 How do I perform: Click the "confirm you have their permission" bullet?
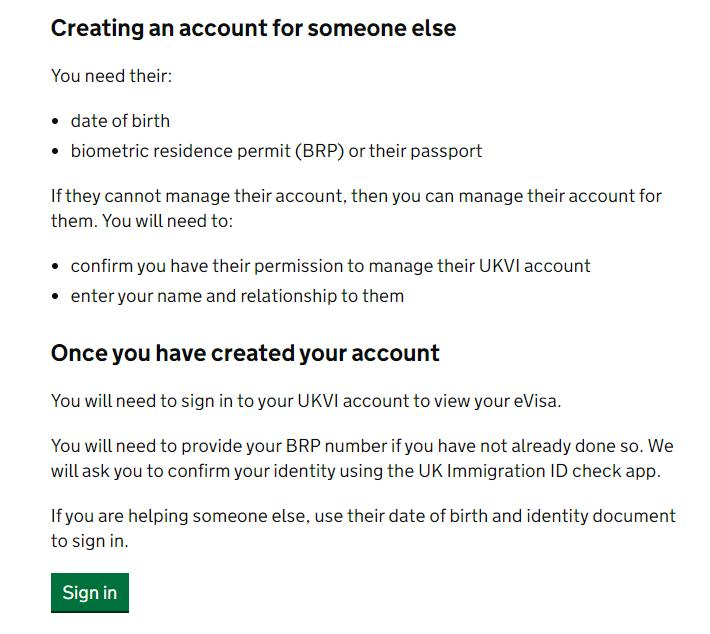[x=200, y=266]
